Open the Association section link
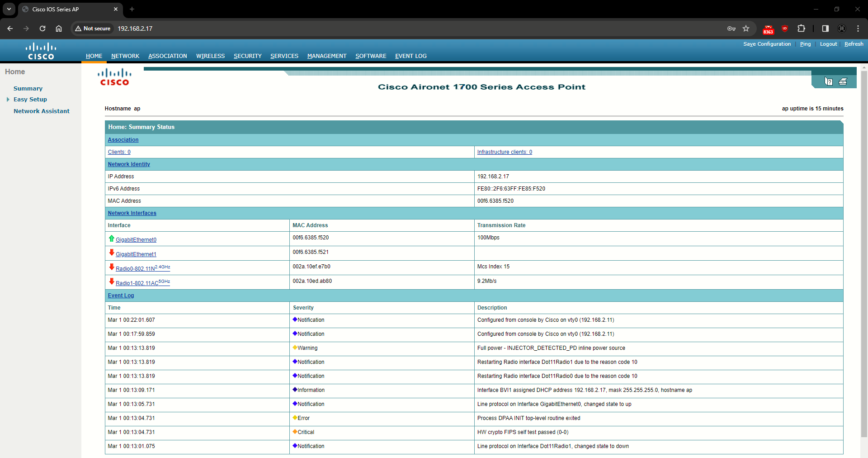The image size is (868, 458). [123, 140]
